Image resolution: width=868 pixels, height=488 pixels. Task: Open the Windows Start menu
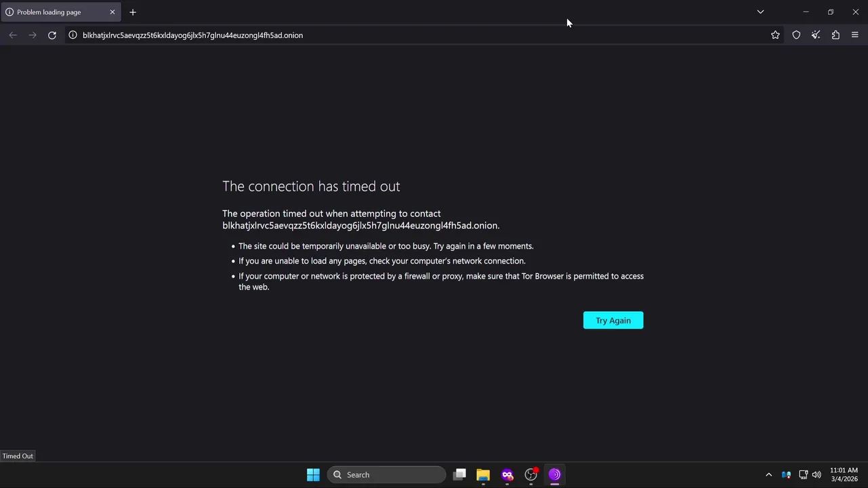[x=313, y=474]
